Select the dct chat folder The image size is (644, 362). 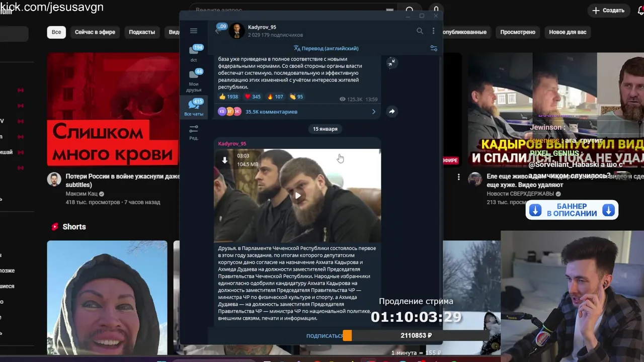[x=194, y=53]
